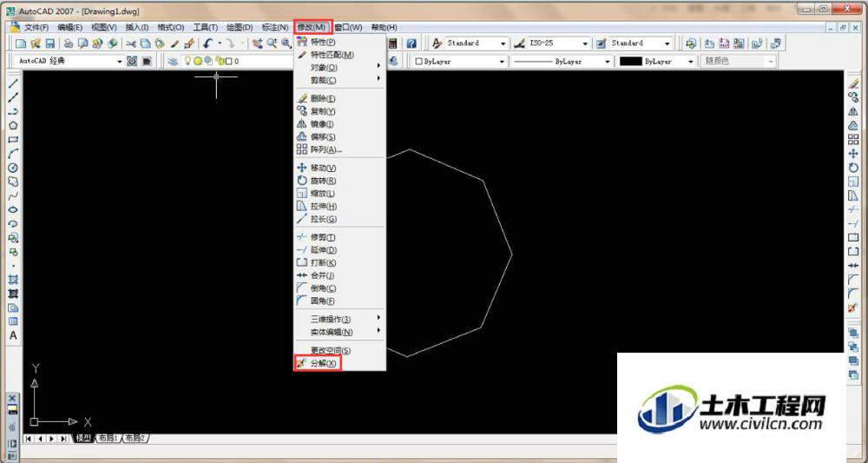Expand the 对象(O) submenu

340,68
